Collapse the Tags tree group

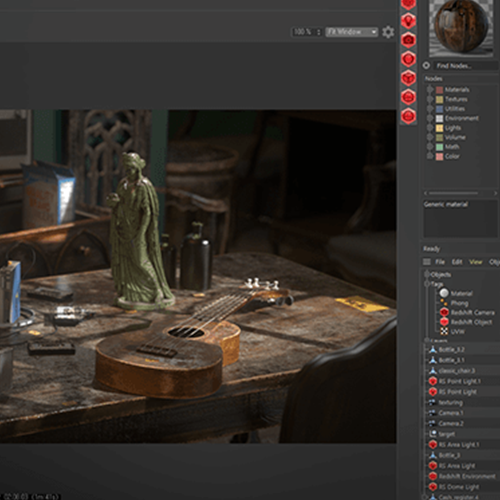coord(427,284)
